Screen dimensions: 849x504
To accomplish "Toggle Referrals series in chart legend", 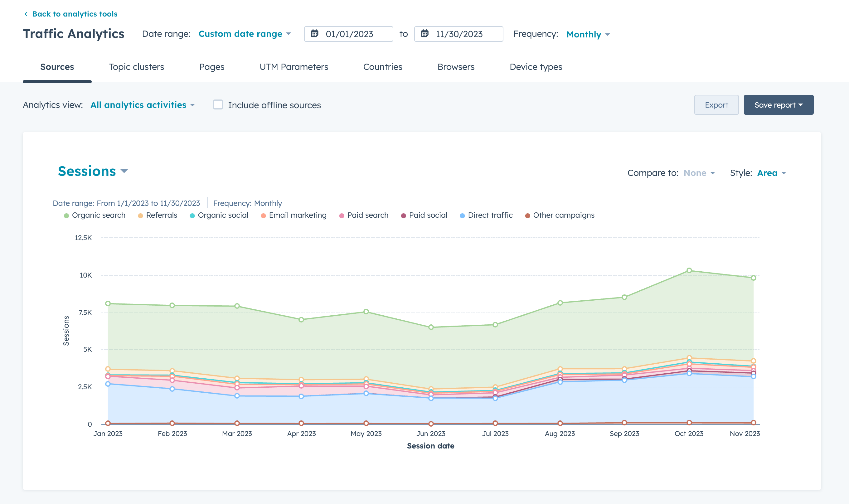I will (161, 215).
